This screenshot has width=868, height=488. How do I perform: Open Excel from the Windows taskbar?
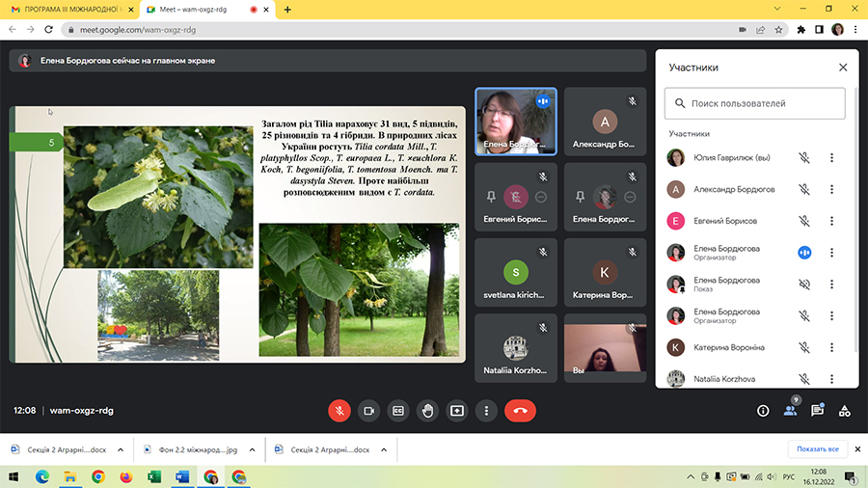[154, 476]
